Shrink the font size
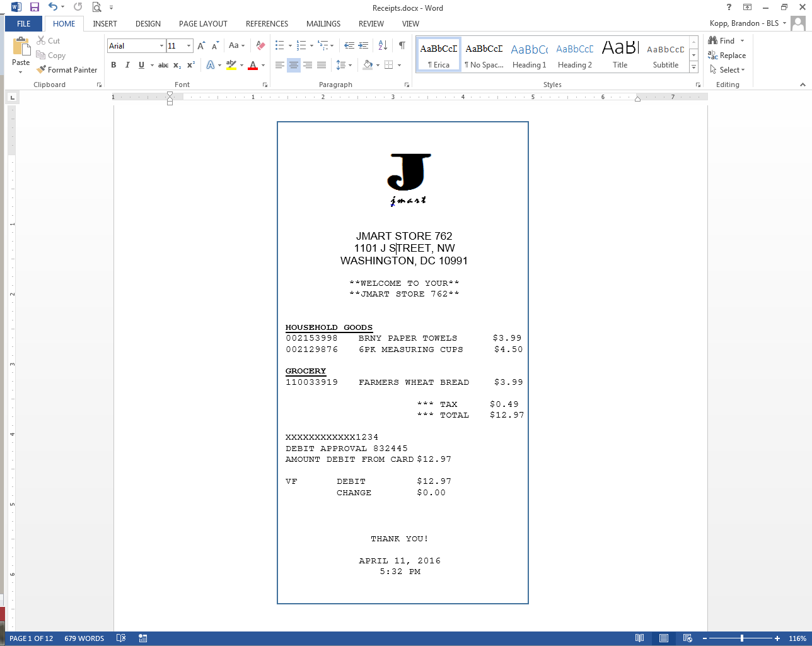 pos(215,46)
